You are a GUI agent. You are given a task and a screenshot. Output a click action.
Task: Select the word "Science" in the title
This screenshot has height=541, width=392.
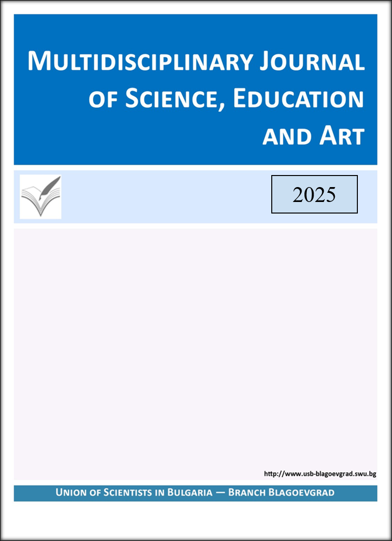[170, 99]
